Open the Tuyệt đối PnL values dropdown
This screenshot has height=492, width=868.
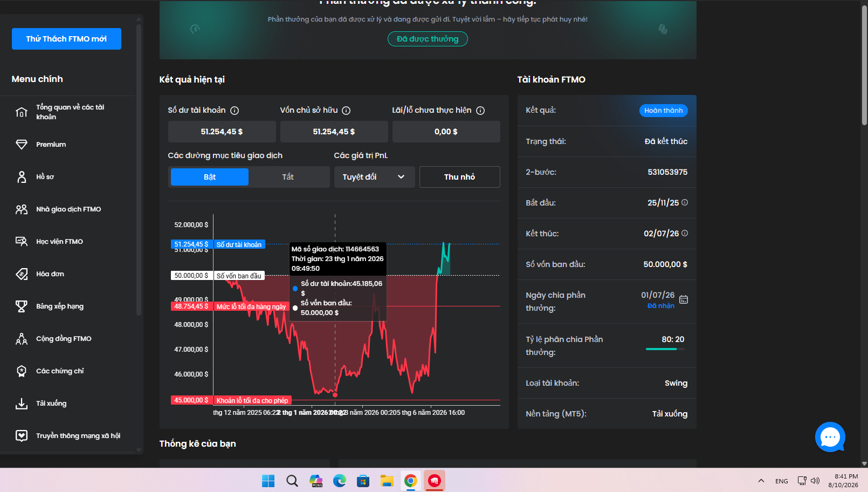point(374,177)
